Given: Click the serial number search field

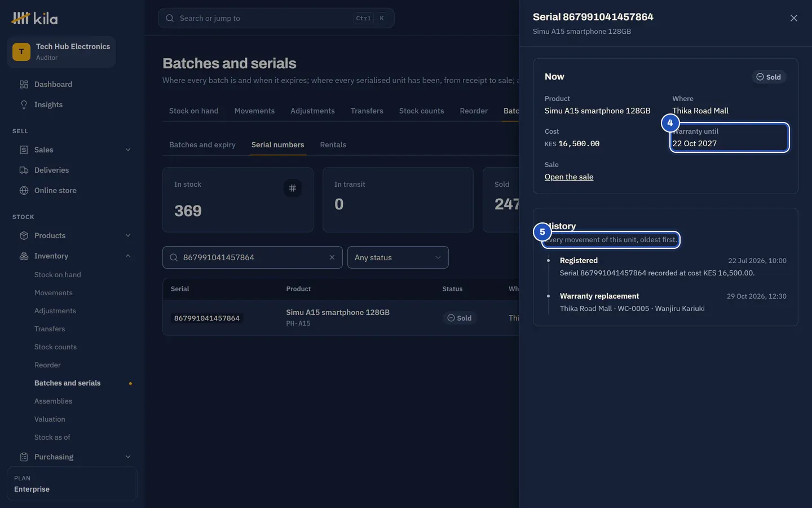Looking at the screenshot, I should [253, 257].
